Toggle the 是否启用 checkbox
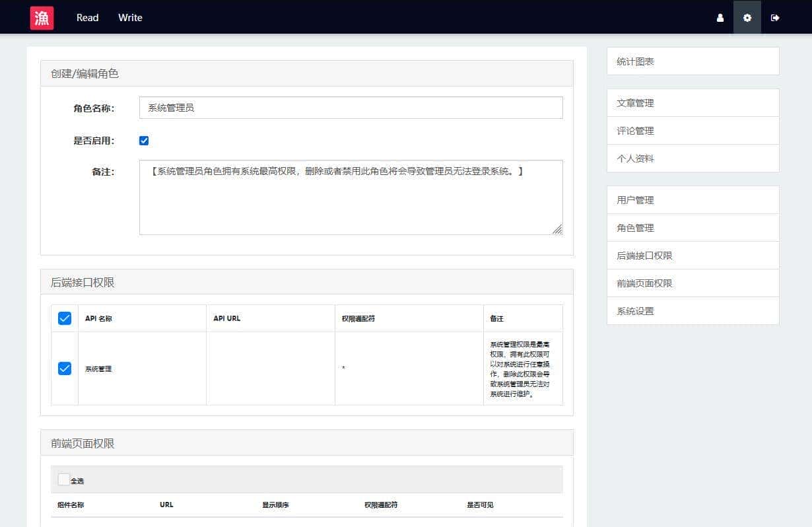Viewport: 812px width, 527px height. (144, 140)
